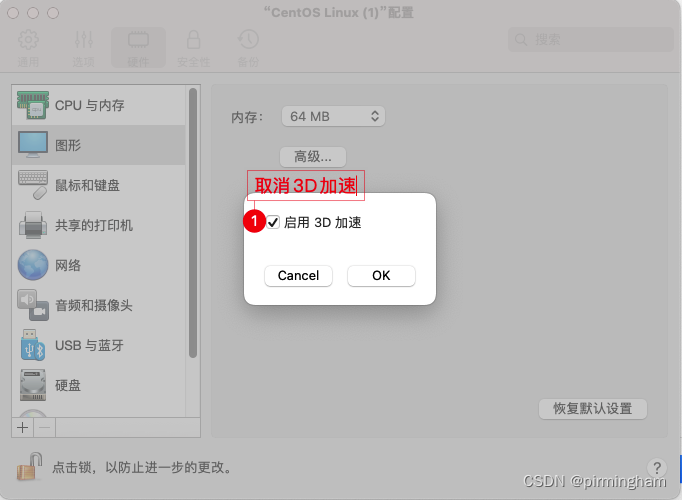Click the search magnifier icon
This screenshot has width=682, height=500.
(521, 40)
